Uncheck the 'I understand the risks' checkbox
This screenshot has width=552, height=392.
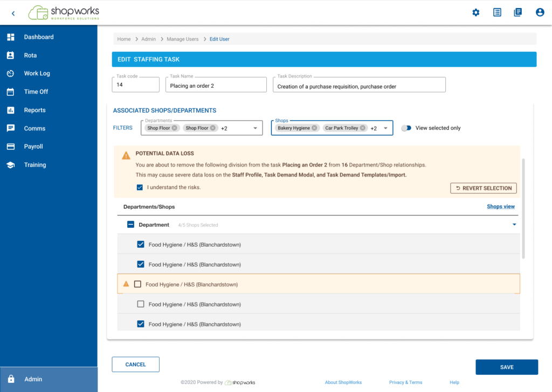click(140, 187)
